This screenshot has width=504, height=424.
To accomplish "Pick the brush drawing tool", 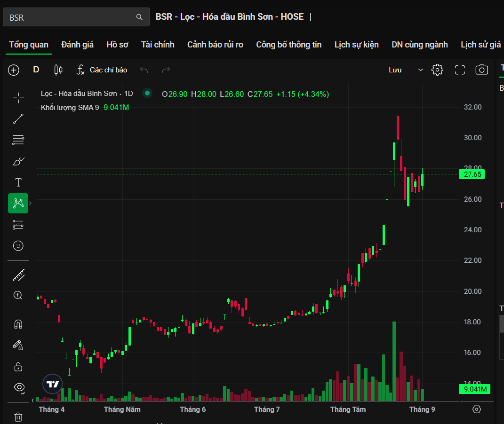I will (18, 161).
